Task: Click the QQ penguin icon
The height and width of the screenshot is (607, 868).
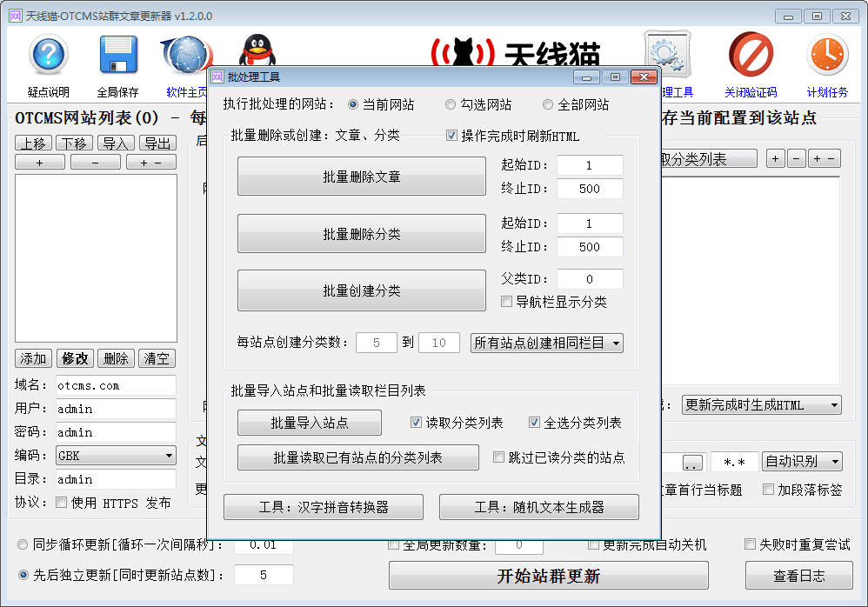Action: [257, 51]
